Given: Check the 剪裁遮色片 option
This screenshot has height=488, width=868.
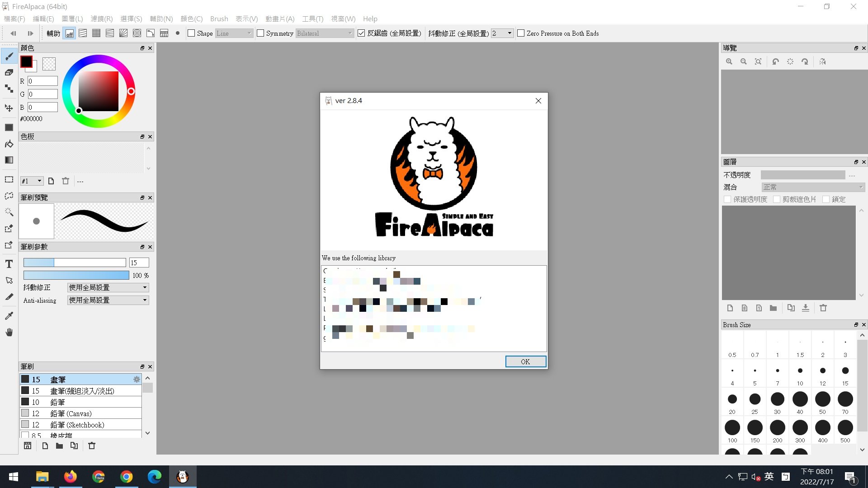Looking at the screenshot, I should point(777,199).
